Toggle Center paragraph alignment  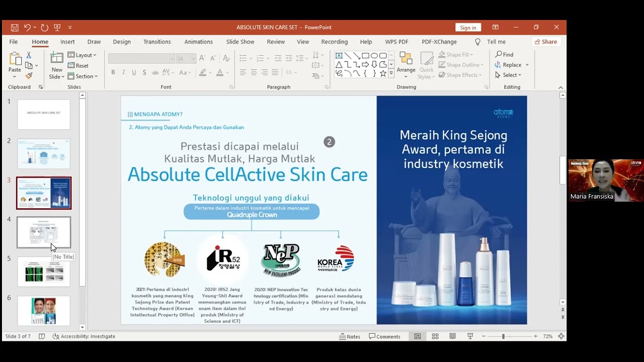254,72
